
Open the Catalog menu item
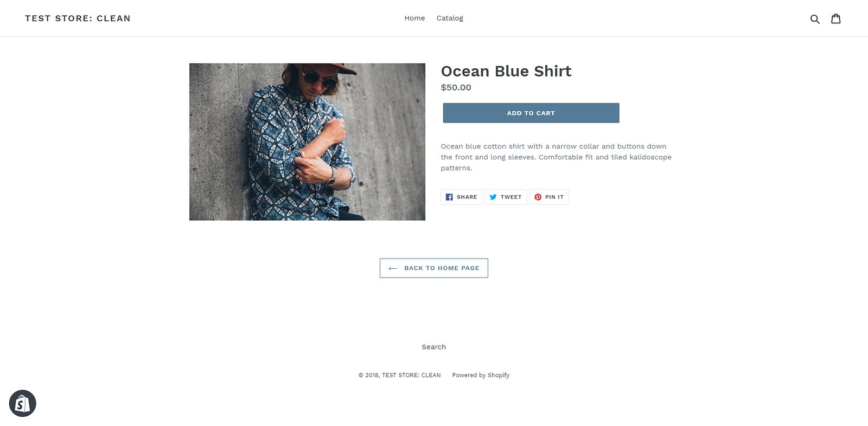coord(450,18)
